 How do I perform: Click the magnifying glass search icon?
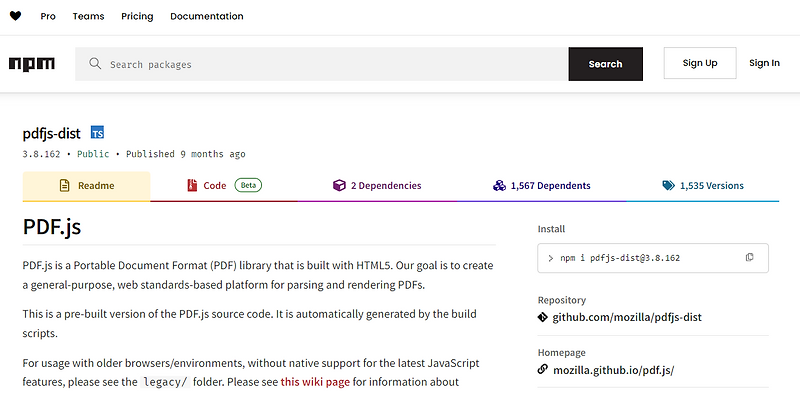[x=95, y=64]
